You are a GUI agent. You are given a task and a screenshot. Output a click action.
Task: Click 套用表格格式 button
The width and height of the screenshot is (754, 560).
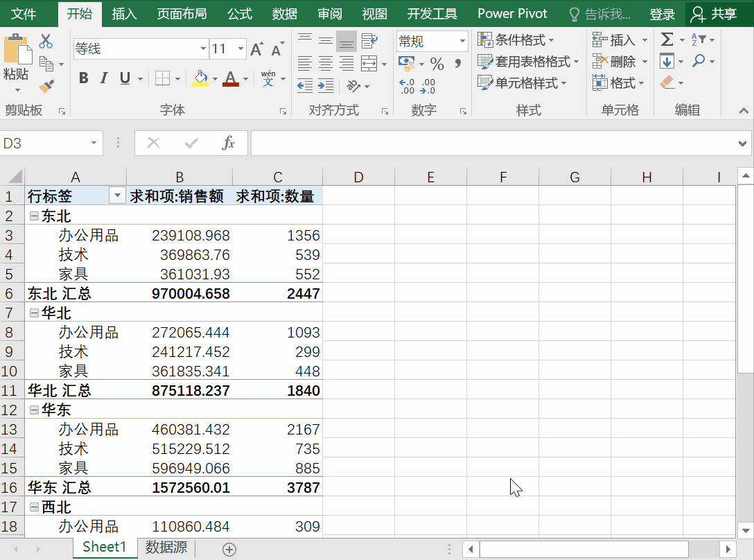coord(527,61)
